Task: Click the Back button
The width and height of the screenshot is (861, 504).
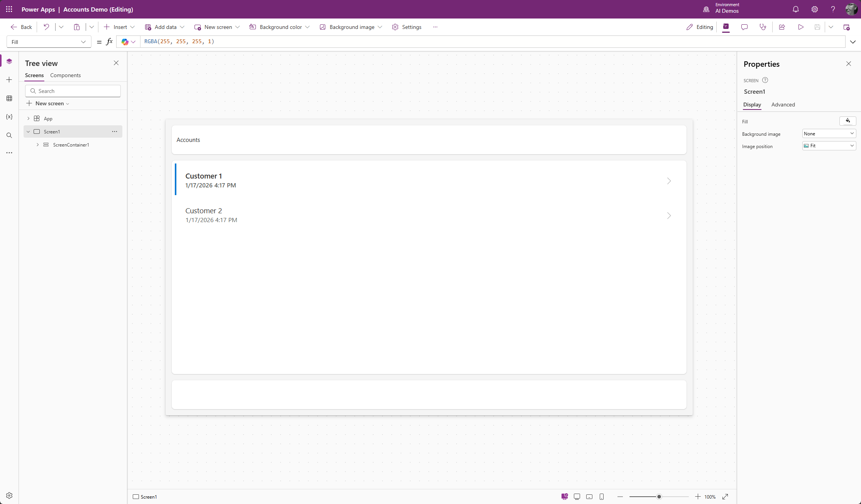Action: click(x=21, y=27)
